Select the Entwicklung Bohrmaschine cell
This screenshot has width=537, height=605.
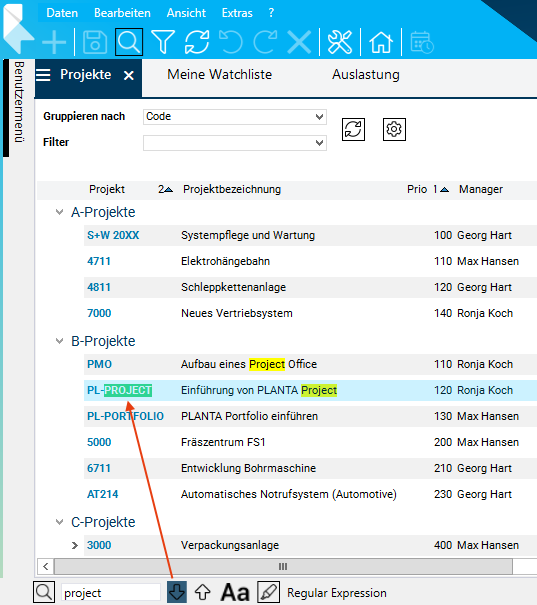(x=248, y=468)
